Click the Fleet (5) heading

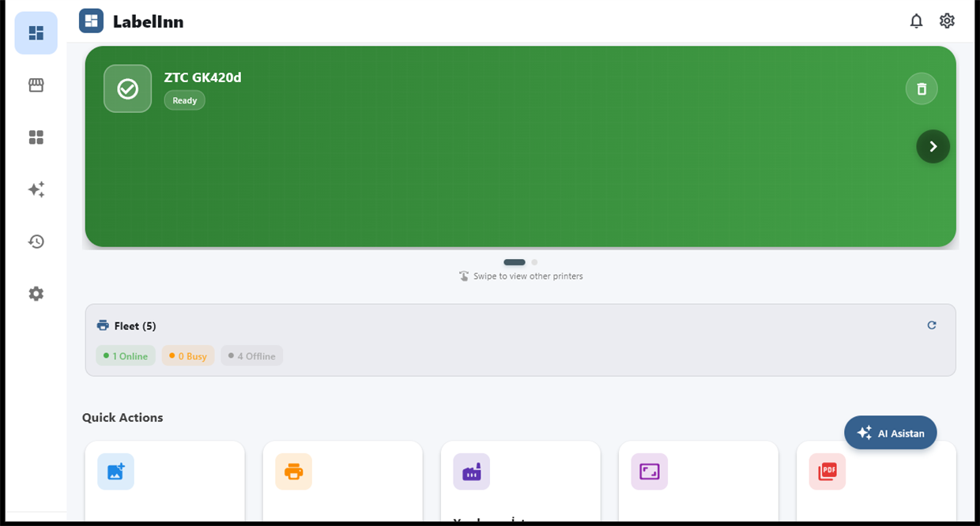(x=135, y=325)
